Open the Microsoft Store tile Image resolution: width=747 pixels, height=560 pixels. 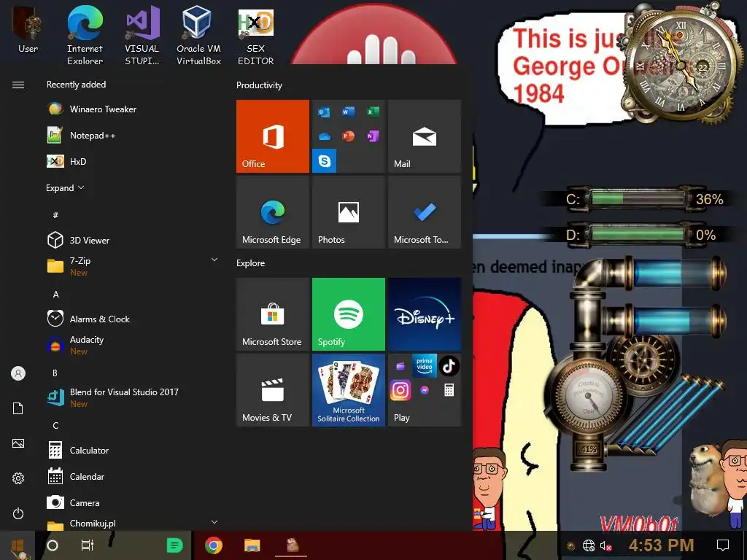click(273, 314)
